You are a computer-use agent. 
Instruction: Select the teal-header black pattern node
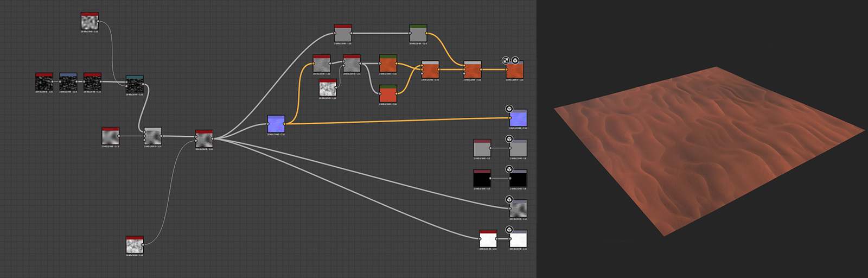[x=135, y=84]
